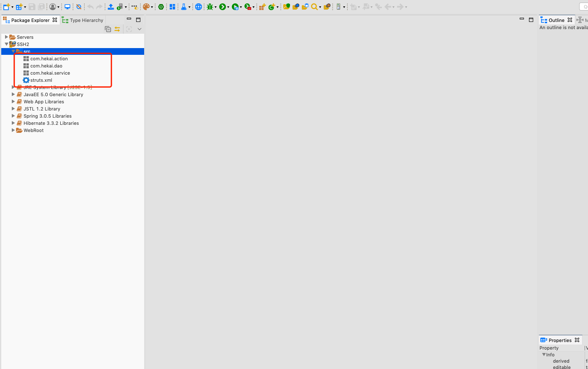The height and width of the screenshot is (369, 588).
Task: Expand the Hibernate 3.3.2 Libraries node
Action: (13, 123)
